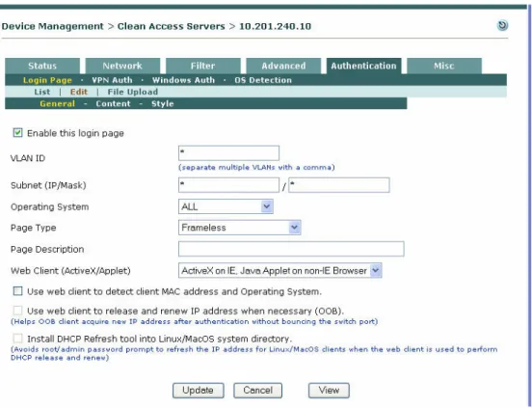Viewport: 532px width, 408px height.
Task: Toggle Enable this login page checkbox
Action: (17, 132)
